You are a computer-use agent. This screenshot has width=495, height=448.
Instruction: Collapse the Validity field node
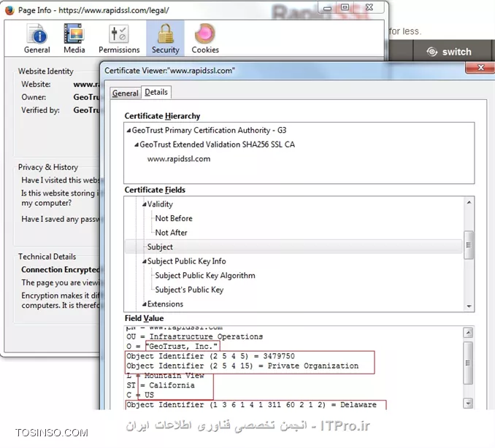pos(145,204)
